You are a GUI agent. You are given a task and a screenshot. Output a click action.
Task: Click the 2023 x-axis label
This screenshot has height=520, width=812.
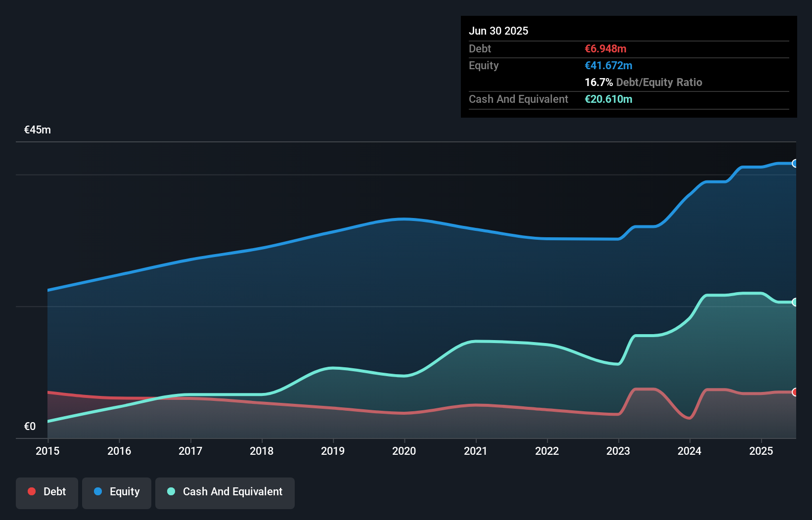tap(618, 451)
